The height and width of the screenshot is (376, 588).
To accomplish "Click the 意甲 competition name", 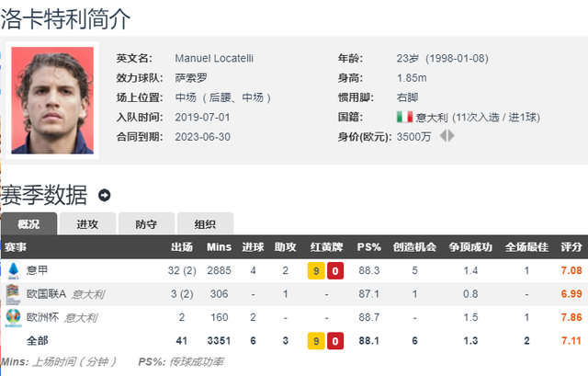I will coord(38,270).
